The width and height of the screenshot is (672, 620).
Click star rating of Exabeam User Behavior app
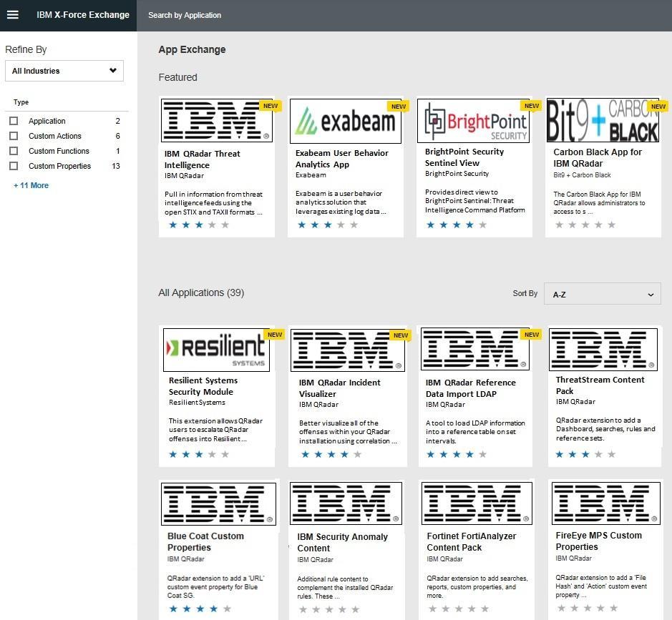[327, 225]
